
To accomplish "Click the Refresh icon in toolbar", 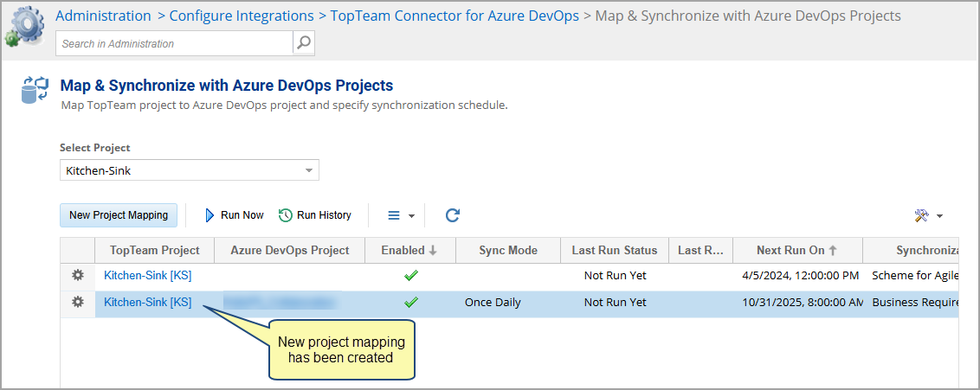I will (452, 215).
